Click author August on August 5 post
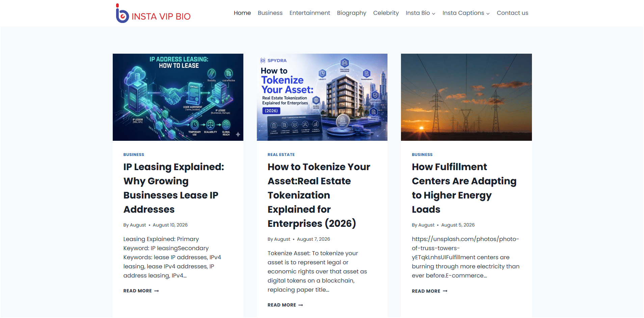 (426, 225)
